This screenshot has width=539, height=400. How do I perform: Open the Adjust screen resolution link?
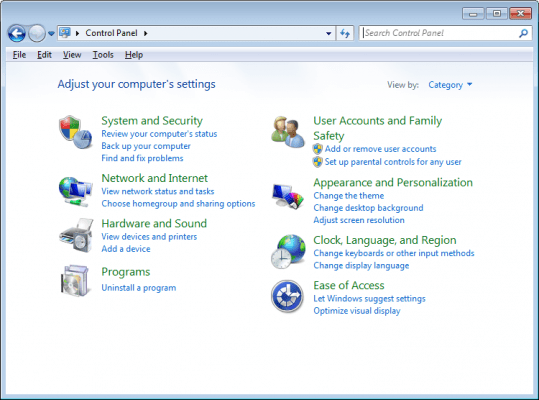coord(359,220)
